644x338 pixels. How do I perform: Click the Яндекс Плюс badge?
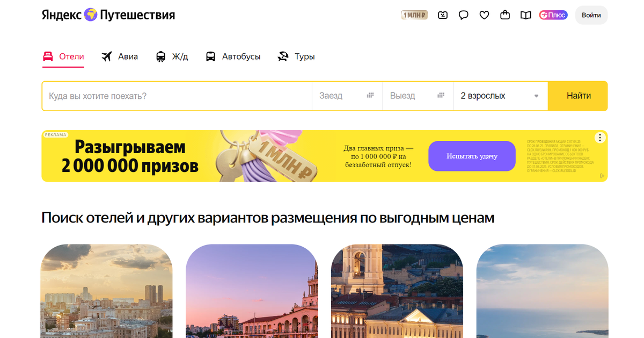553,15
